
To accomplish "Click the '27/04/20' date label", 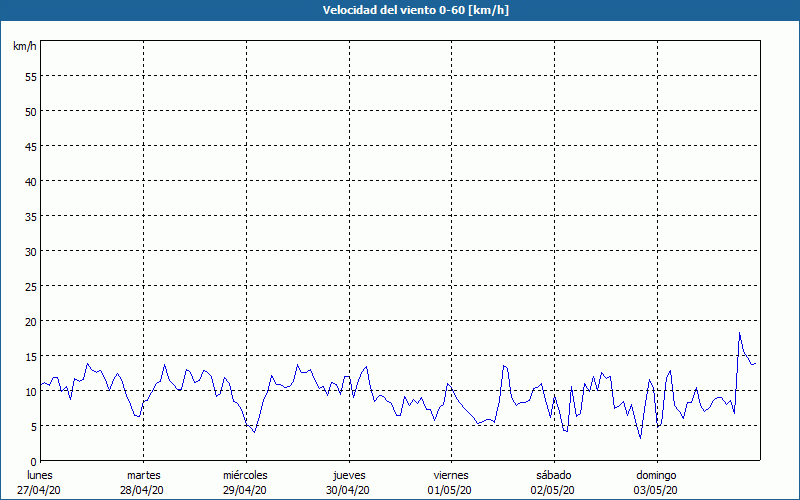I will click(39, 490).
